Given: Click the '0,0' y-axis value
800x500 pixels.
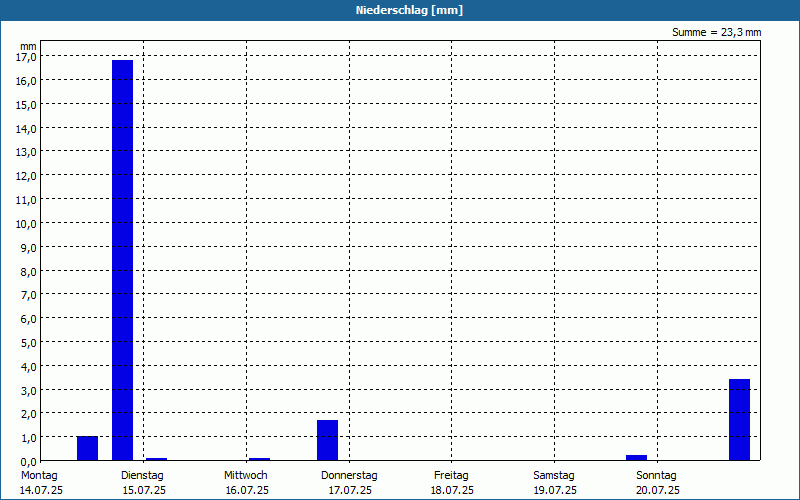Looking at the screenshot, I should [x=28, y=462].
